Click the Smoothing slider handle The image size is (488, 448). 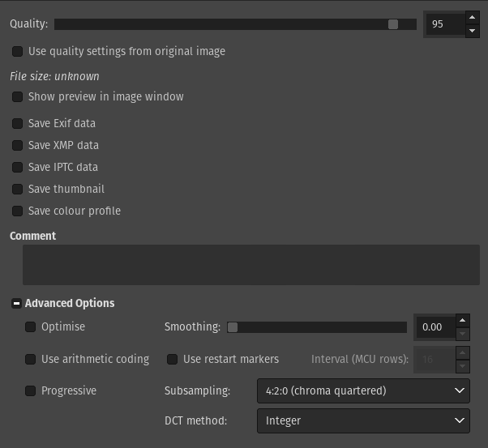tap(233, 327)
